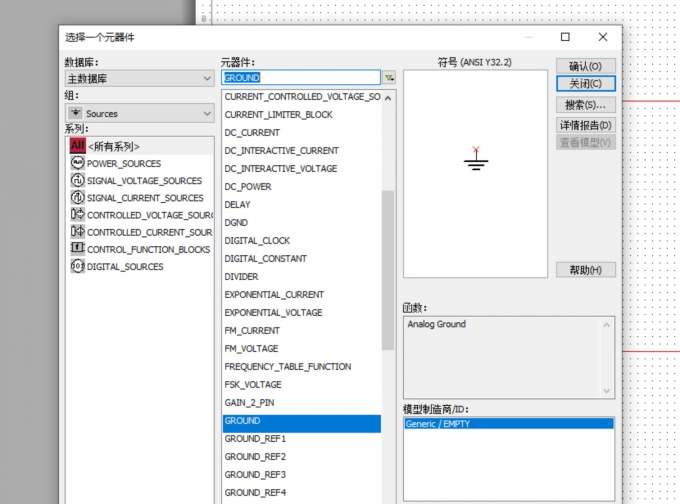Screen dimensions: 680x504
Task: Click the up arrow of component list scrollbar
Action: (388, 98)
